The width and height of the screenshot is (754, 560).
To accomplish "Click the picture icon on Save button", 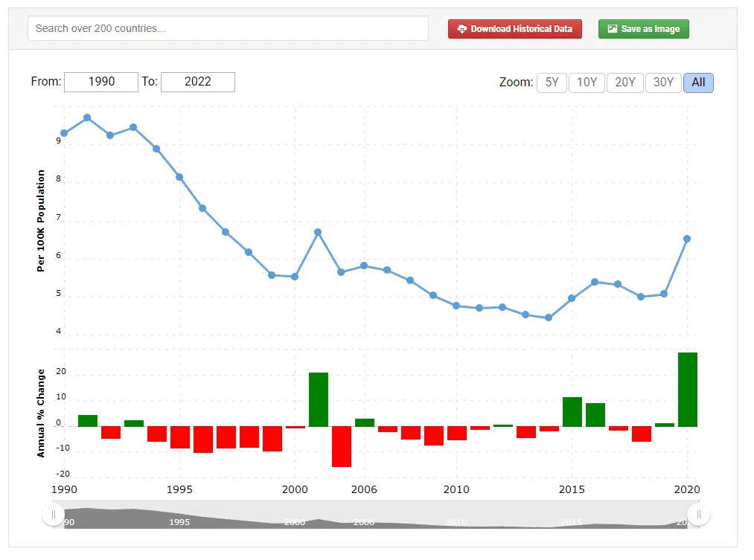I will click(612, 29).
